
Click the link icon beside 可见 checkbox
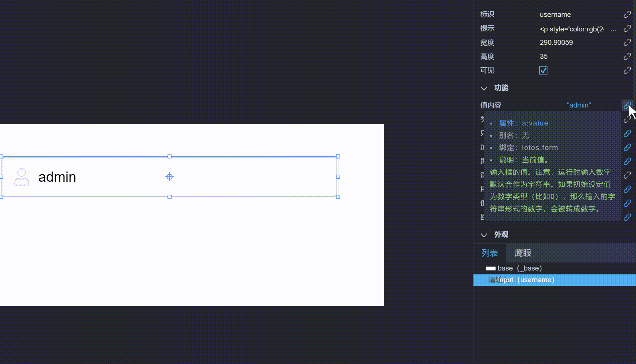(x=627, y=70)
